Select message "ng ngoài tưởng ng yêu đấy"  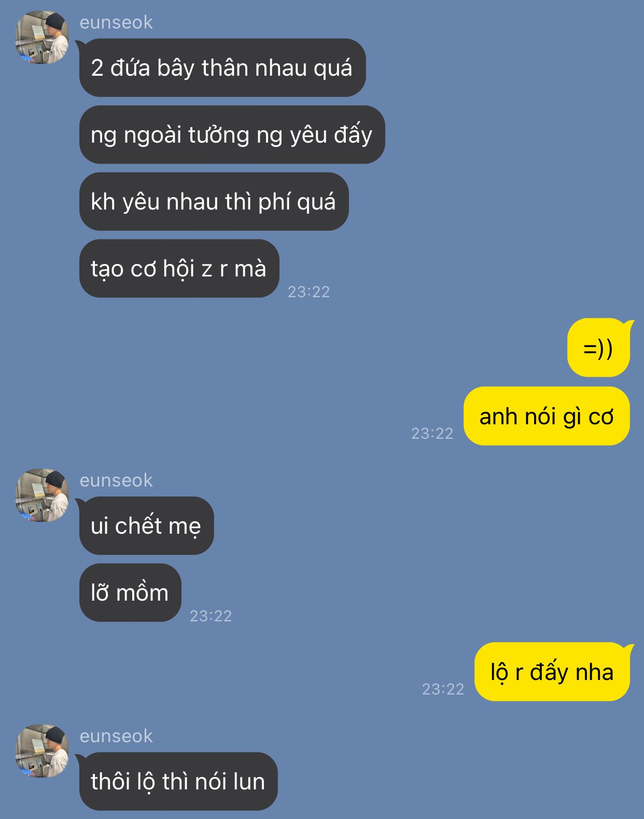[x=232, y=134]
